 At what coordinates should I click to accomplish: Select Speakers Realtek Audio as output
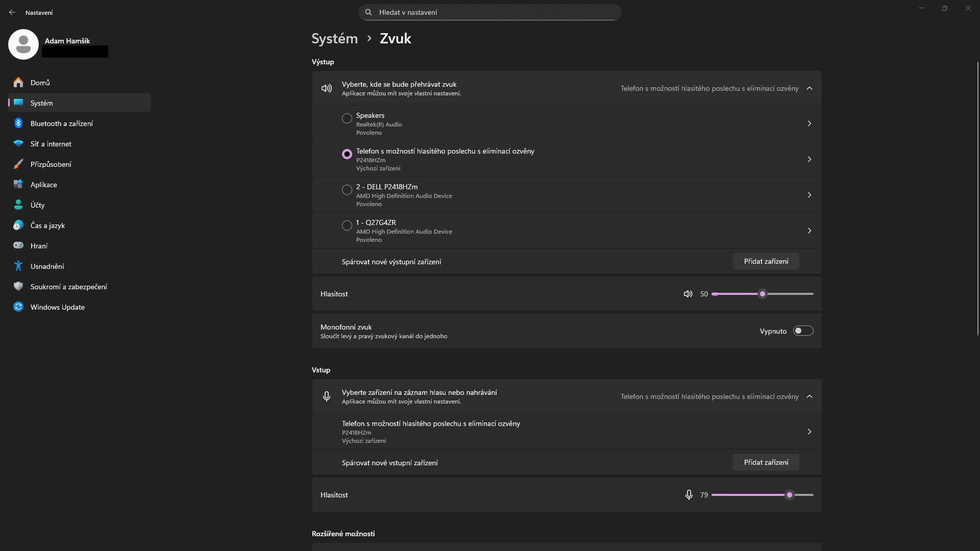click(347, 118)
